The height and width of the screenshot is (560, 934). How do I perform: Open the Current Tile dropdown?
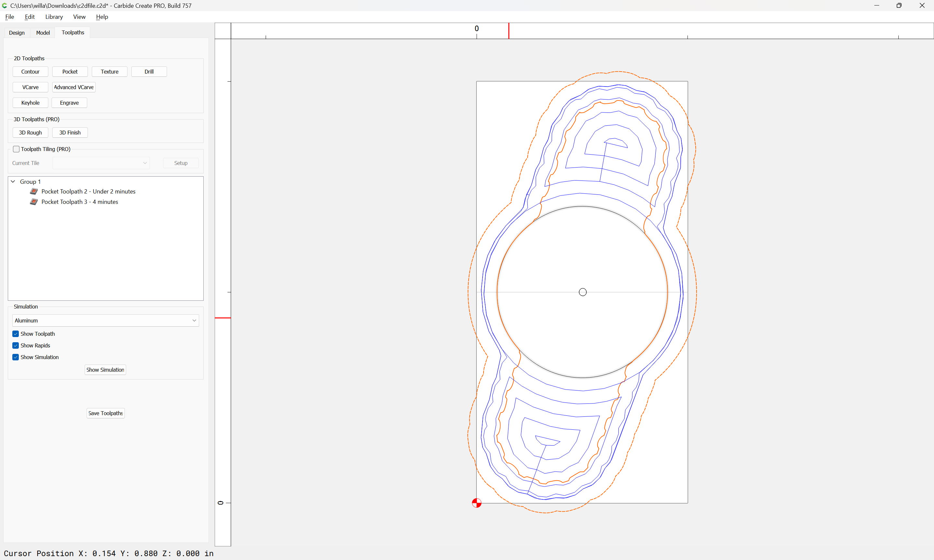(x=101, y=163)
